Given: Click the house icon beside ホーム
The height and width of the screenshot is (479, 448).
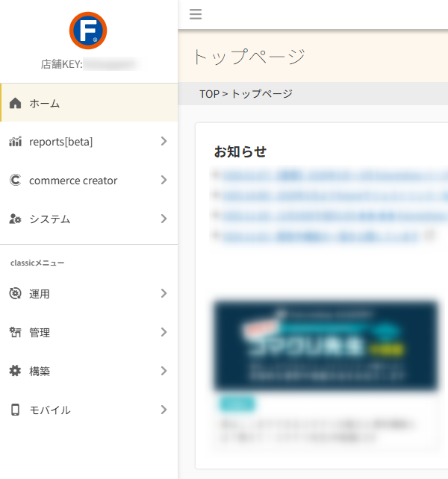Looking at the screenshot, I should tap(15, 103).
